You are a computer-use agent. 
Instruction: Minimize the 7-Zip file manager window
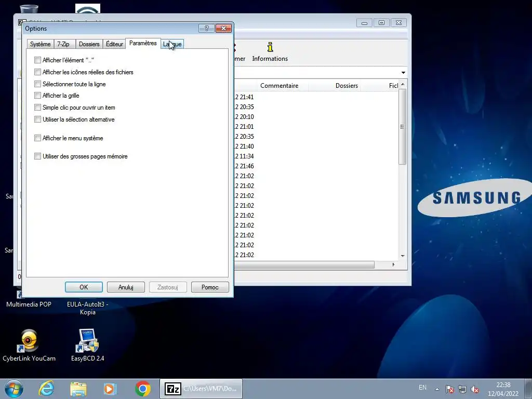(364, 23)
